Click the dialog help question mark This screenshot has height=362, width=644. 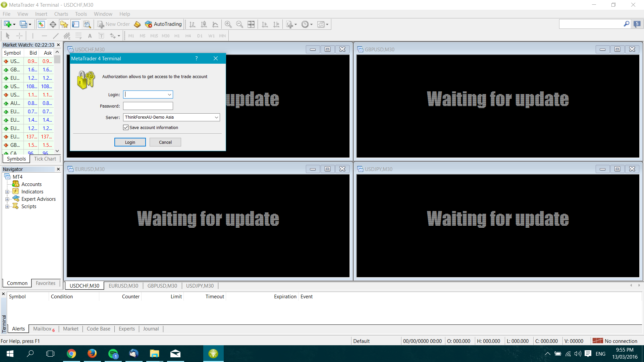(197, 58)
